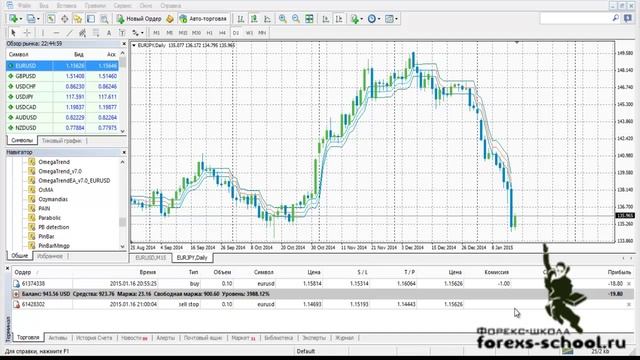Delete sell stop order 61428302 with X
Image resolution: width=640 pixels, height=360 pixels.
629,304
